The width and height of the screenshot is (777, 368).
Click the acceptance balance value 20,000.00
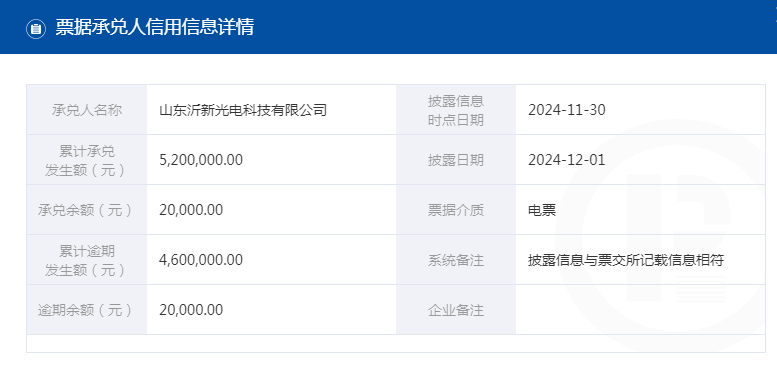pyautogui.click(x=191, y=210)
